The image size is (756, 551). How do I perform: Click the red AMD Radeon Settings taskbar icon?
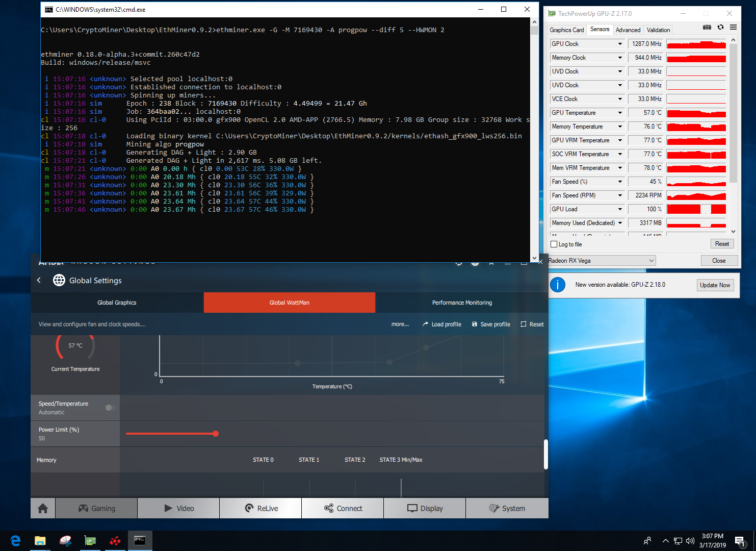tap(115, 541)
